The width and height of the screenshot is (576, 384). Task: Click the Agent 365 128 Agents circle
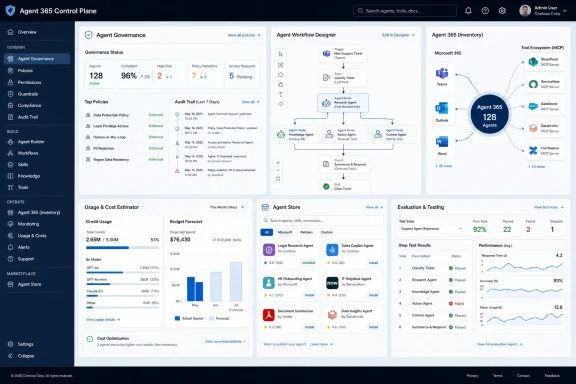(x=489, y=114)
